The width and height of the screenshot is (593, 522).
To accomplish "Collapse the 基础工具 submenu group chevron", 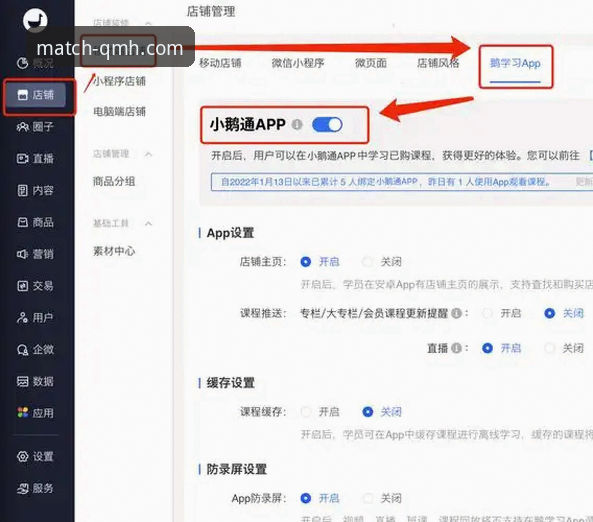I will click(149, 224).
